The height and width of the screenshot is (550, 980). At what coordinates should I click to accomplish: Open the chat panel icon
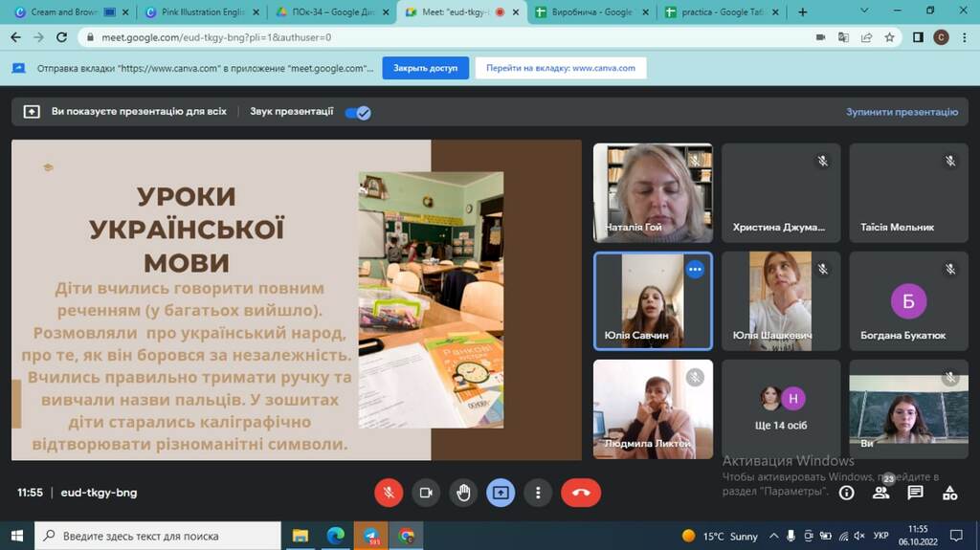coord(915,493)
